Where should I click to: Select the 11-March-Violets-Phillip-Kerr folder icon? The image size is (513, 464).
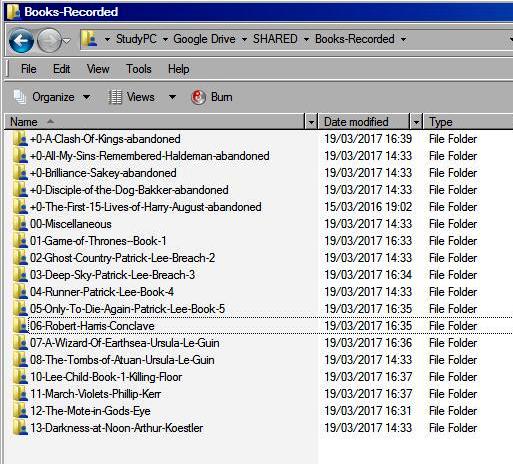tap(20, 394)
